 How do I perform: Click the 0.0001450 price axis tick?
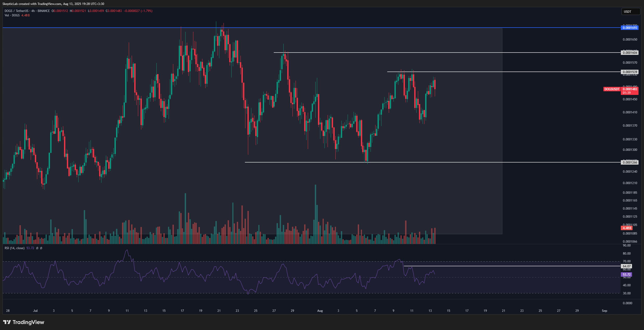pyautogui.click(x=630, y=99)
